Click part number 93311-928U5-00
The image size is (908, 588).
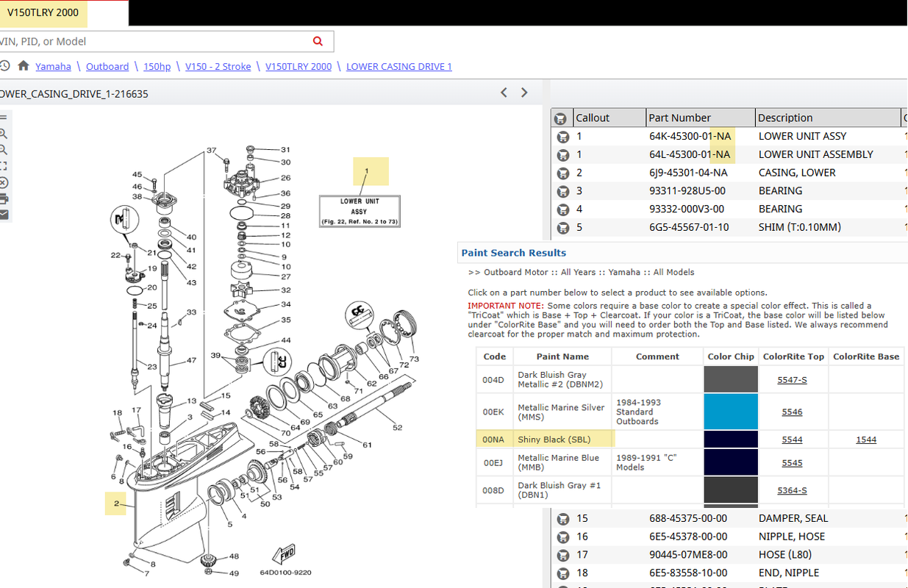click(x=689, y=191)
